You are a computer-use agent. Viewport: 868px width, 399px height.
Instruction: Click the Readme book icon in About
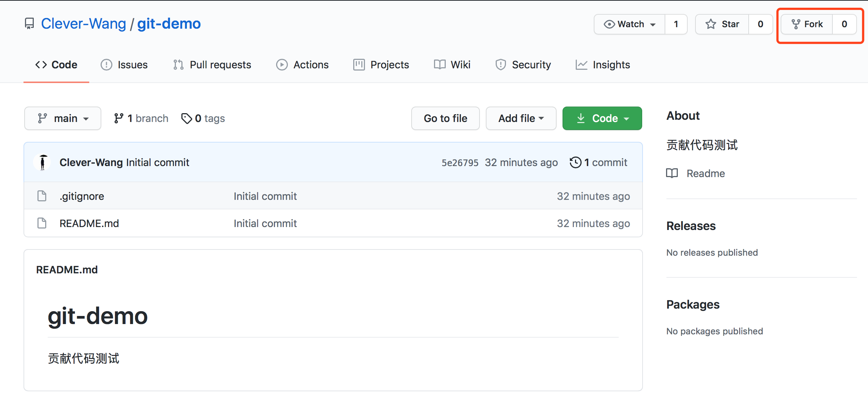(672, 173)
